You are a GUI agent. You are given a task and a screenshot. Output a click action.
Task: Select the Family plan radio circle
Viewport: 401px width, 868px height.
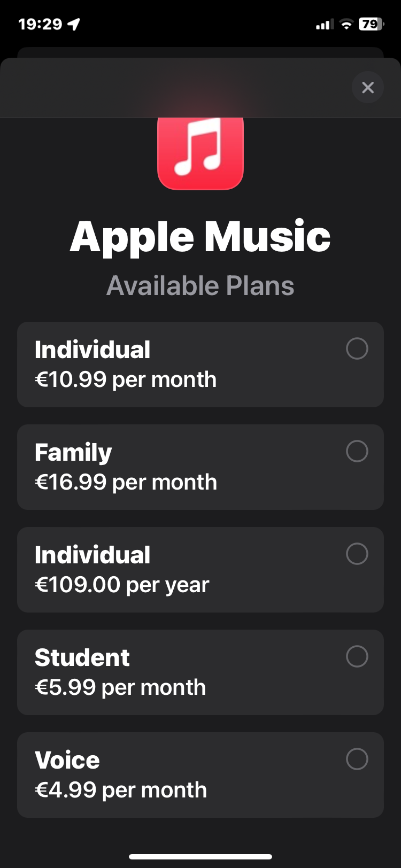click(357, 451)
